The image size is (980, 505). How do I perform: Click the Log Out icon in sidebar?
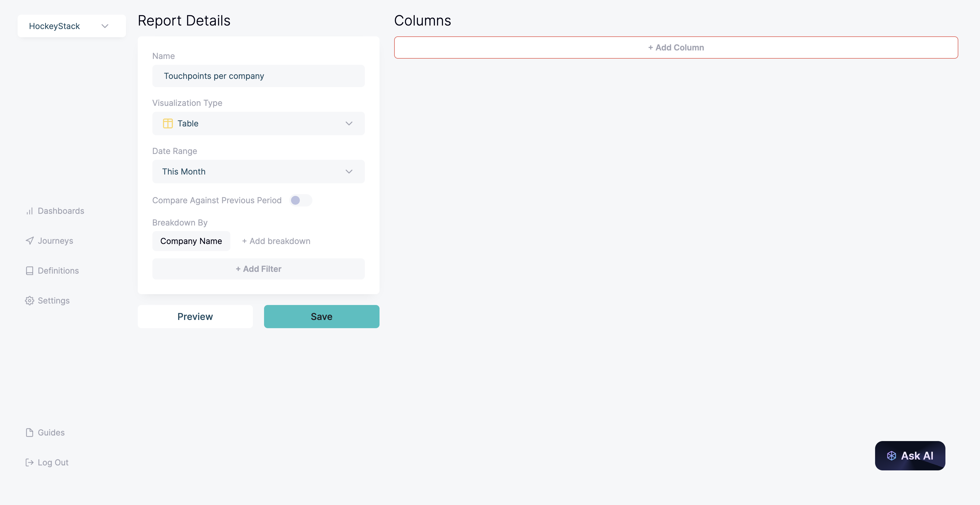coord(29,462)
